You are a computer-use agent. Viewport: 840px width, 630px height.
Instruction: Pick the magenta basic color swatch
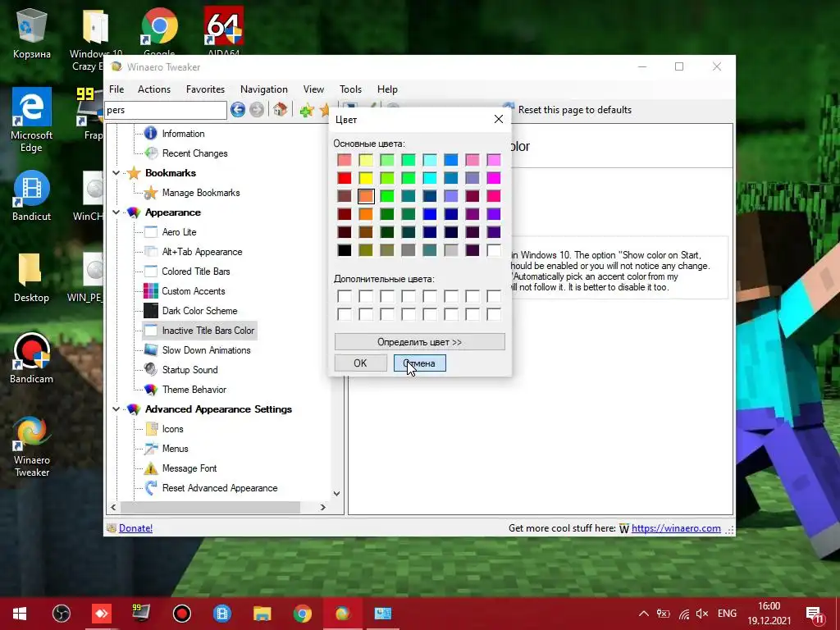tap(494, 178)
